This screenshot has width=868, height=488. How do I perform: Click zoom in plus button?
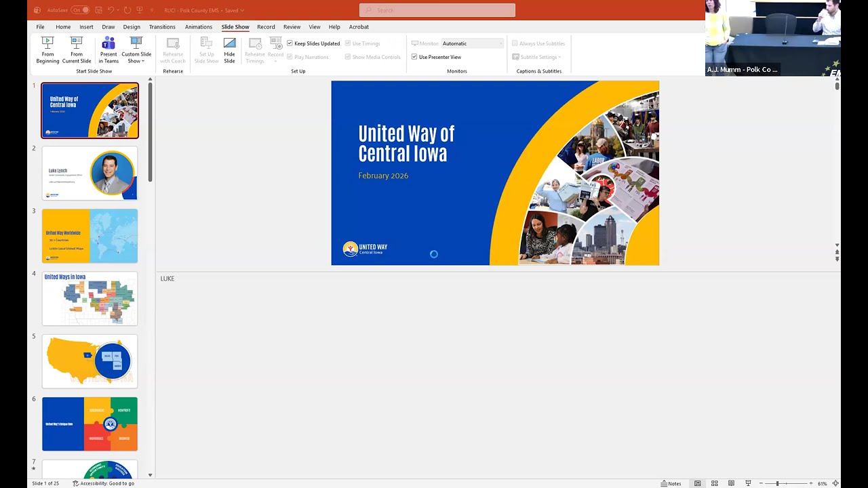pyautogui.click(x=811, y=483)
